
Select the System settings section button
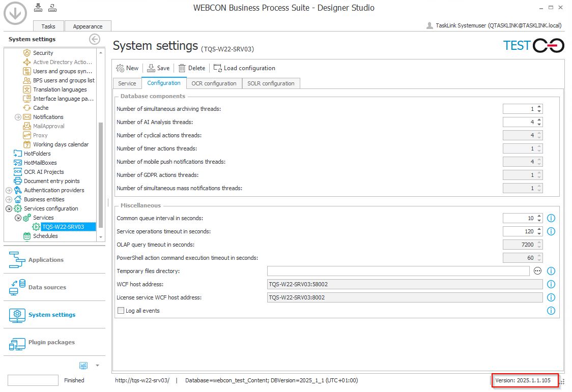click(x=54, y=315)
